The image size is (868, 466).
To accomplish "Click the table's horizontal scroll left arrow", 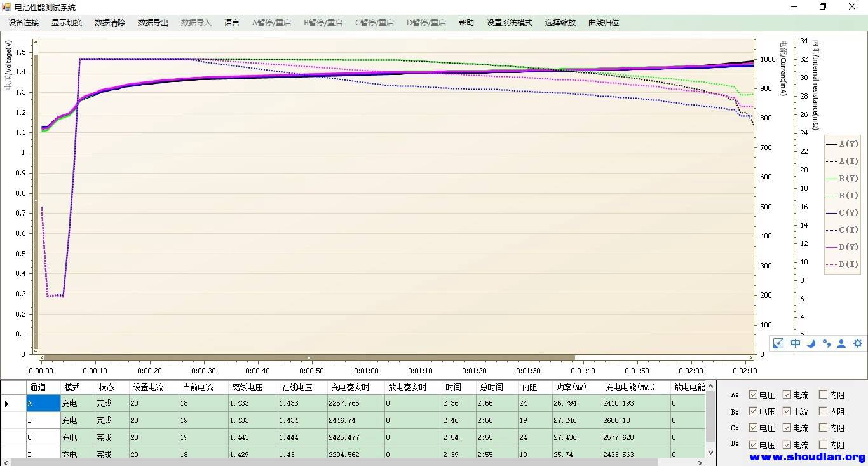I will (x=4, y=462).
